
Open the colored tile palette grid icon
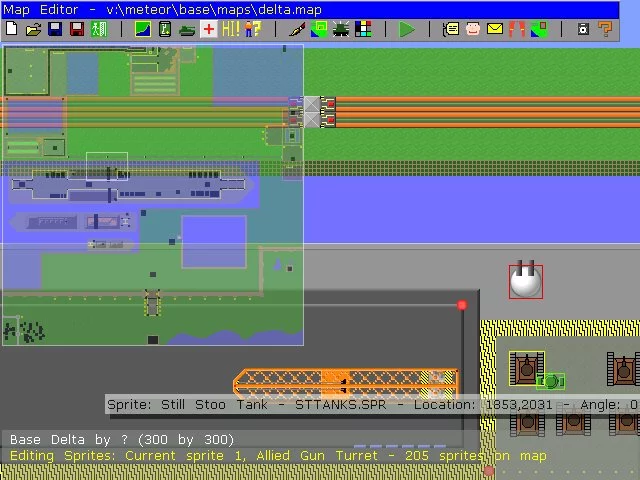click(363, 29)
